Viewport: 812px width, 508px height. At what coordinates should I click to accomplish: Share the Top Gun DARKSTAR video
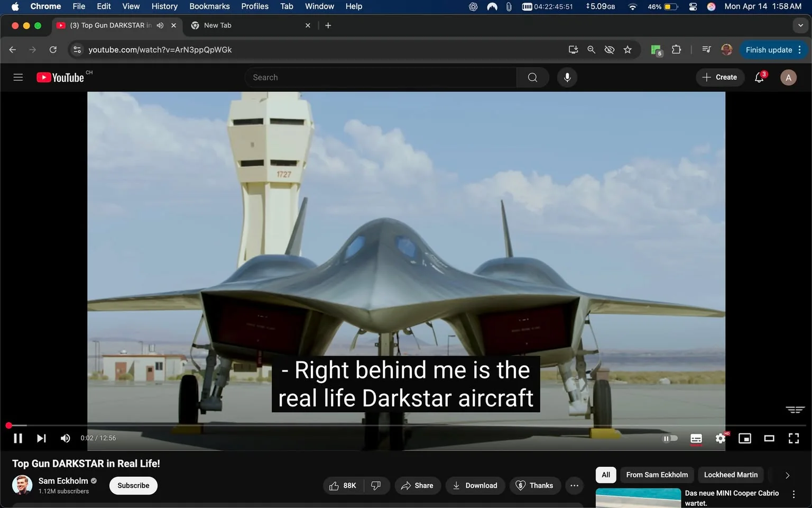point(418,486)
